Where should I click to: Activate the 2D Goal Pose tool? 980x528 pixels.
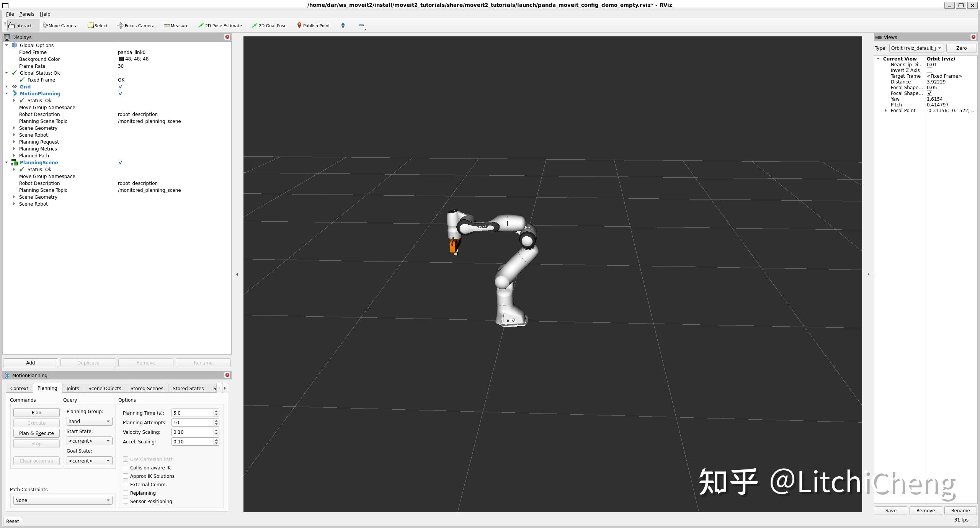[269, 25]
